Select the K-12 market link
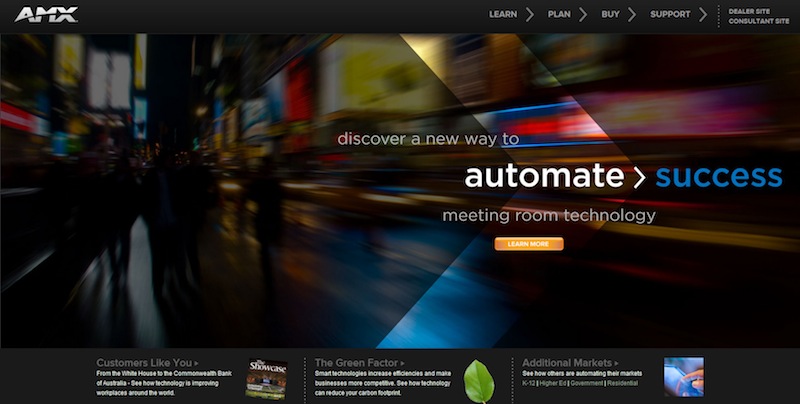 [x=529, y=383]
